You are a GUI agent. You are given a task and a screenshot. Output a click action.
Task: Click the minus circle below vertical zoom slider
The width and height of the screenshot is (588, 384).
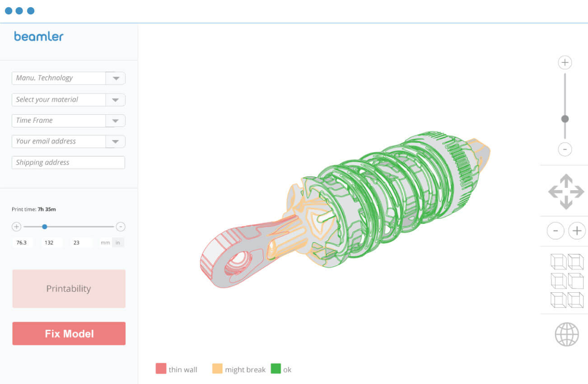[565, 149]
